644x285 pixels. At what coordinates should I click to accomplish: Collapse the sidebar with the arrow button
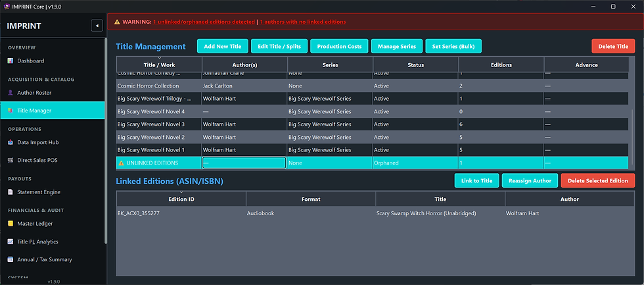click(97, 26)
